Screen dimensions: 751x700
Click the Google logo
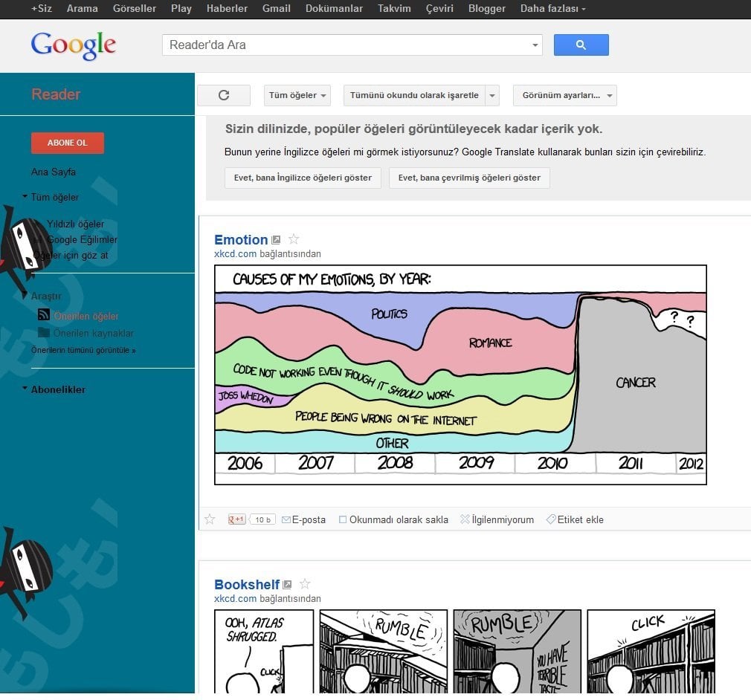pos(74,45)
